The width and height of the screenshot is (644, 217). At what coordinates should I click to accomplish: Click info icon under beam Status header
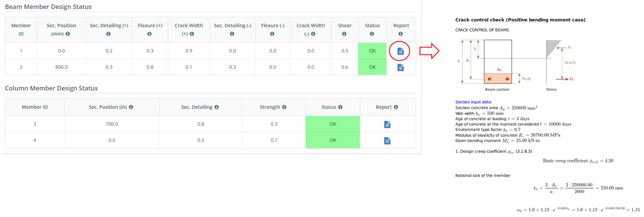point(372,34)
